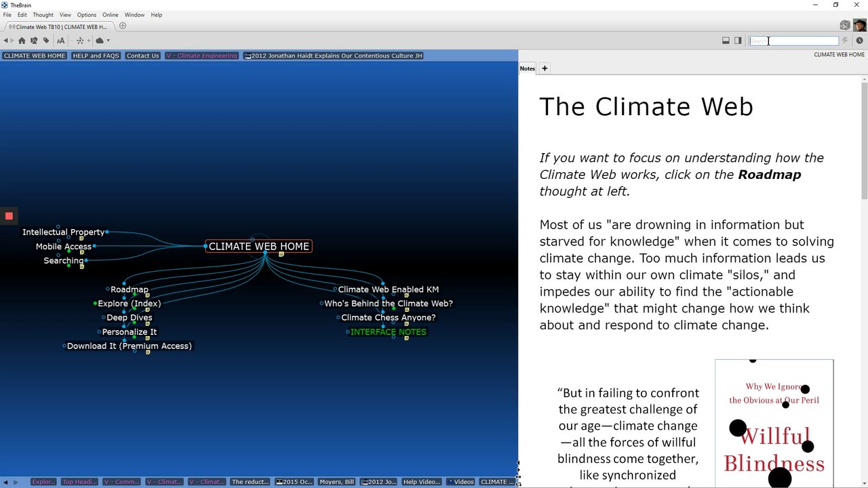
Task: Open the green INTERFACE NOTES thought
Action: tap(389, 331)
